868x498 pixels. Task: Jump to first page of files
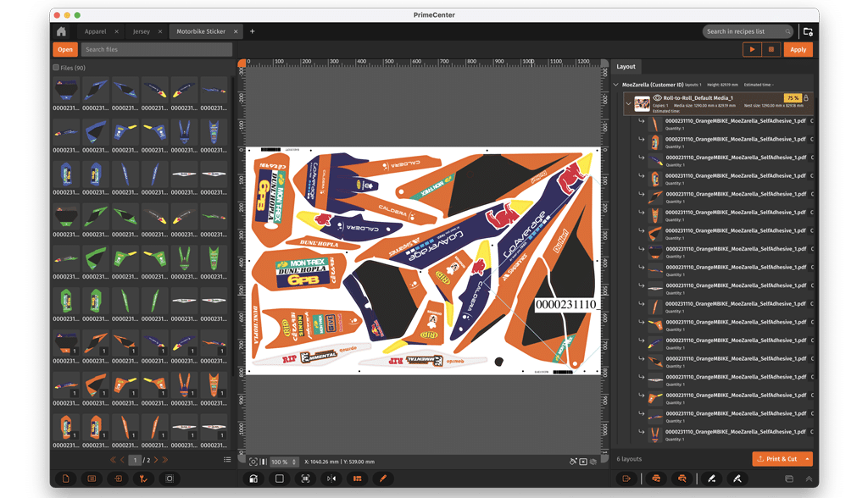point(113,460)
